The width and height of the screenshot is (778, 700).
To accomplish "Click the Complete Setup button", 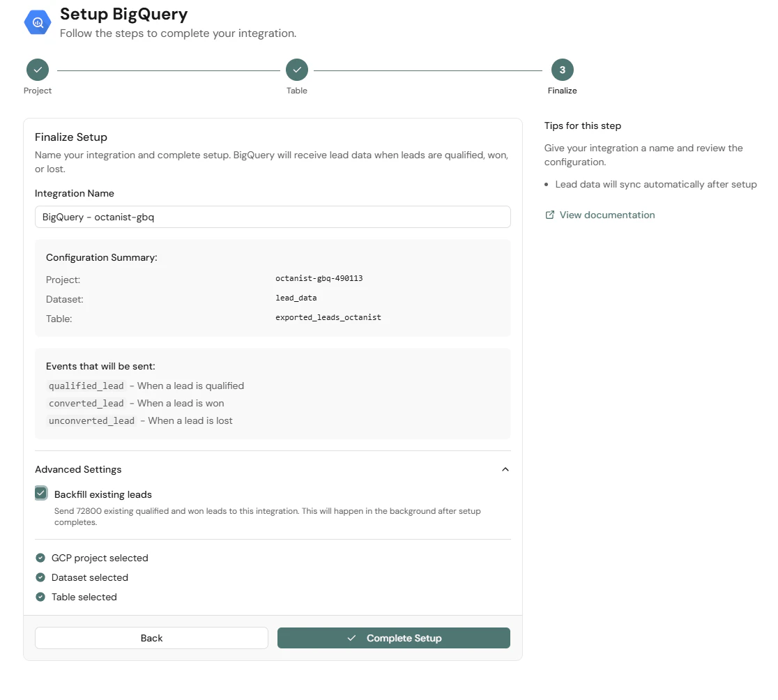I will 393,638.
